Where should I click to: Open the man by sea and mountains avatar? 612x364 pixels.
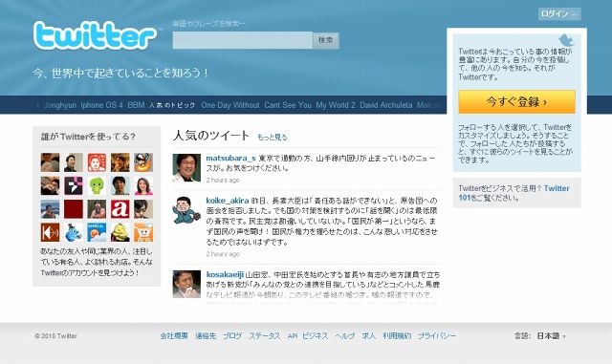50,209
